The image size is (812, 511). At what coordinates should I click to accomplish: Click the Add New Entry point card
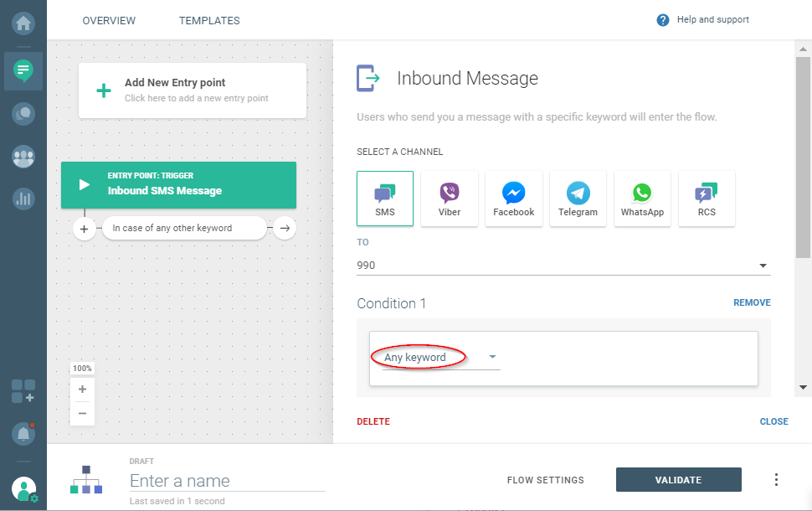click(193, 90)
